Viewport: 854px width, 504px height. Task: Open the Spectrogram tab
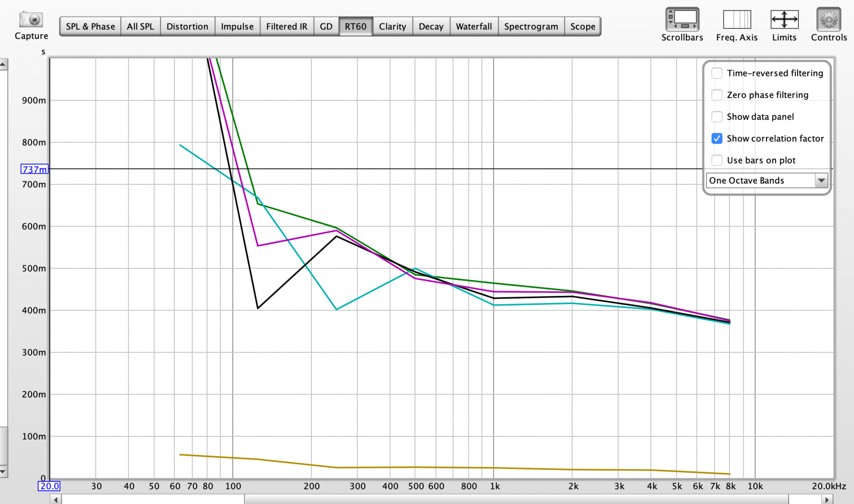pos(531,27)
